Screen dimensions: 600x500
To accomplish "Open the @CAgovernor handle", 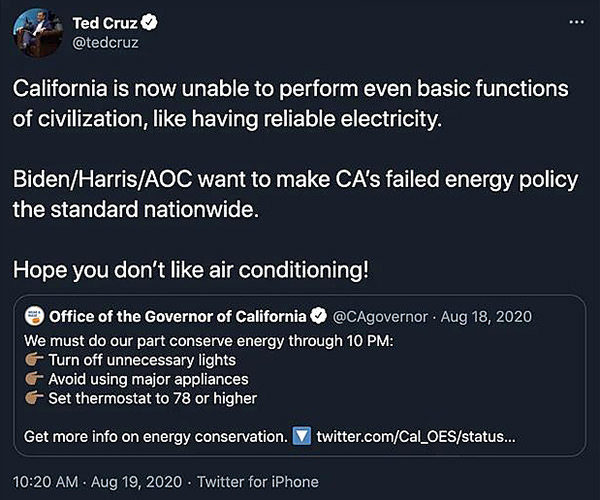I will (x=380, y=317).
